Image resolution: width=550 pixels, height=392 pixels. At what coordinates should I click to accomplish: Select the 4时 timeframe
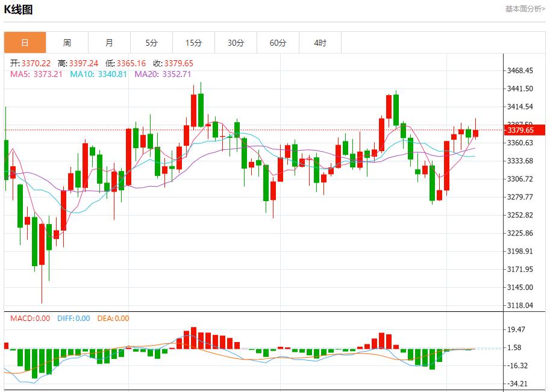tap(320, 43)
